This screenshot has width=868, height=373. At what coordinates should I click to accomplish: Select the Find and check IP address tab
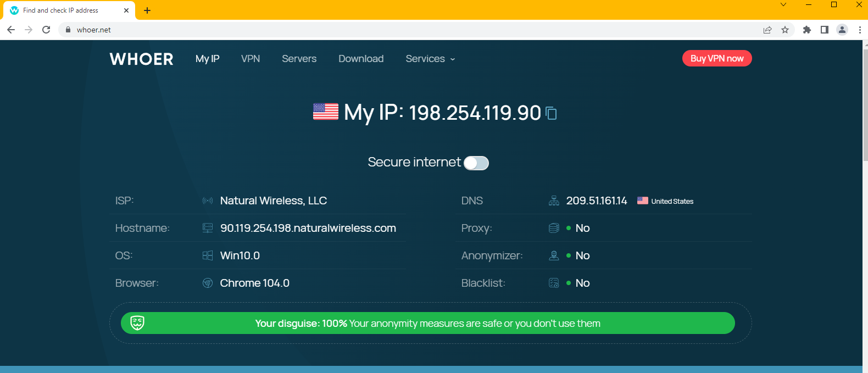point(69,10)
